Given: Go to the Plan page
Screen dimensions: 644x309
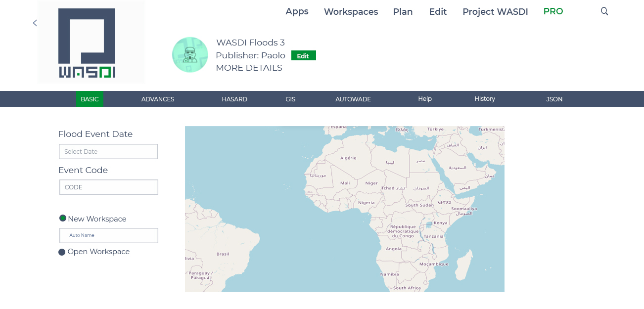Looking at the screenshot, I should [403, 12].
